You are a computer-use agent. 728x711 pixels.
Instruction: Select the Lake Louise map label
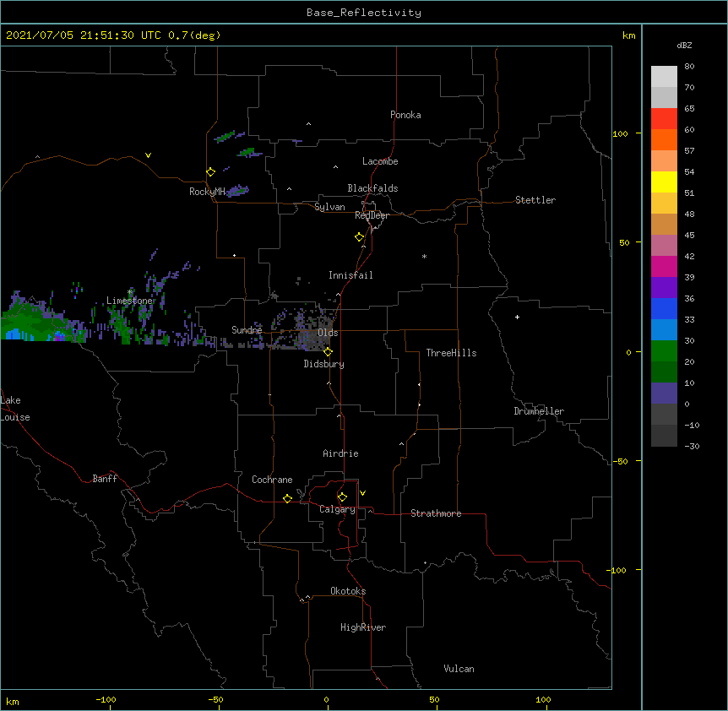[15, 409]
